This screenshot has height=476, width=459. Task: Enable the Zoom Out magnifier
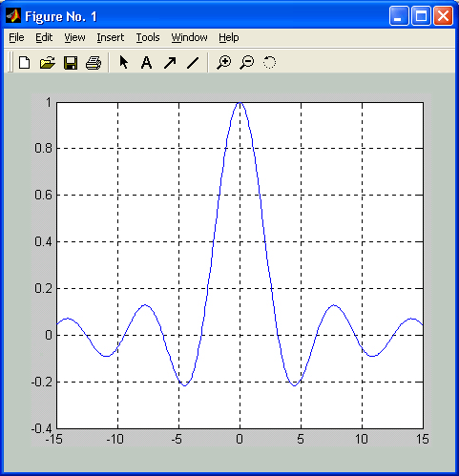click(247, 62)
